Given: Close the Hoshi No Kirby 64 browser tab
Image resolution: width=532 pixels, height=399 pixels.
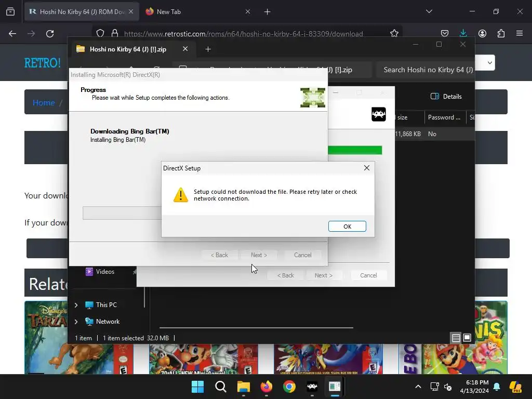Looking at the screenshot, I should [x=131, y=11].
